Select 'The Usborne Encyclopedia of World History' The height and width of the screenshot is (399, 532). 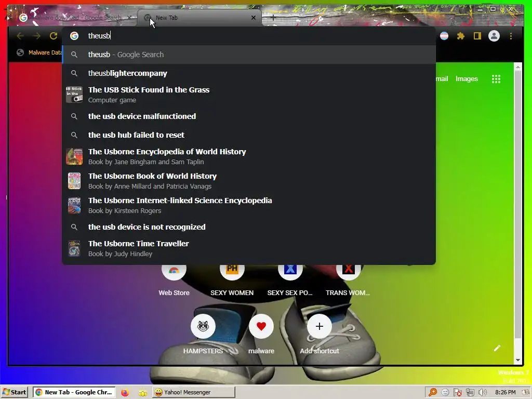click(x=249, y=156)
